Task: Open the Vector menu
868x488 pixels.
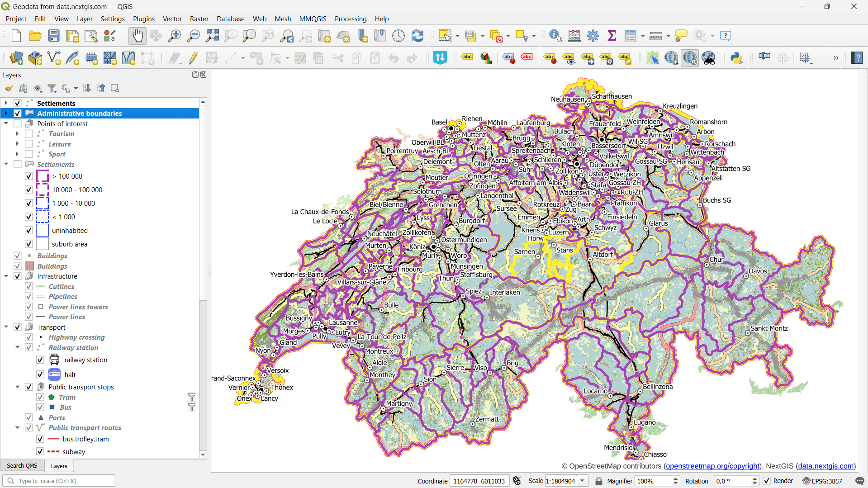Action: pyautogui.click(x=172, y=19)
